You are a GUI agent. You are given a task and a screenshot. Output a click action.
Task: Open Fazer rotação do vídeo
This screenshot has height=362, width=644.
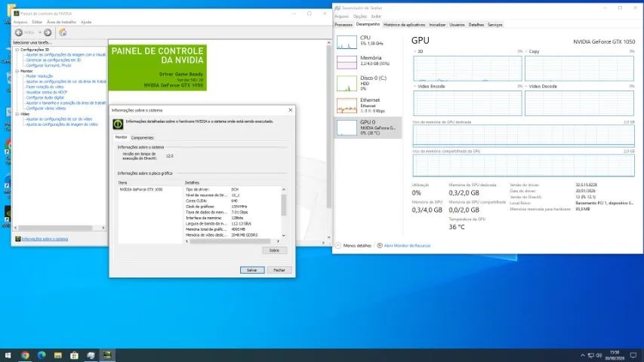[45, 87]
